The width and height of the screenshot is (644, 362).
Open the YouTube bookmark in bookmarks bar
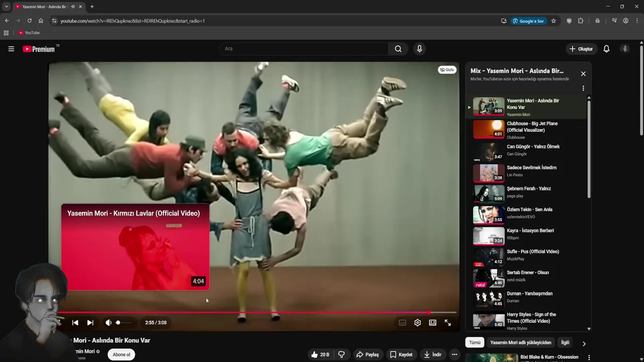29,33
